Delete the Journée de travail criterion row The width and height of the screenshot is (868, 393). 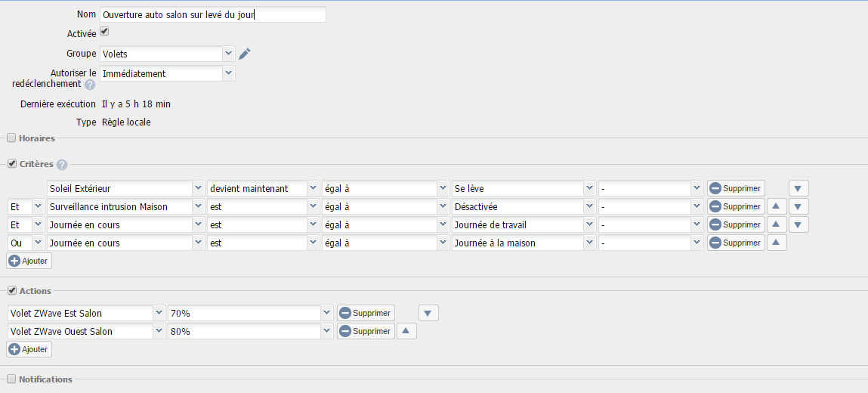point(735,224)
